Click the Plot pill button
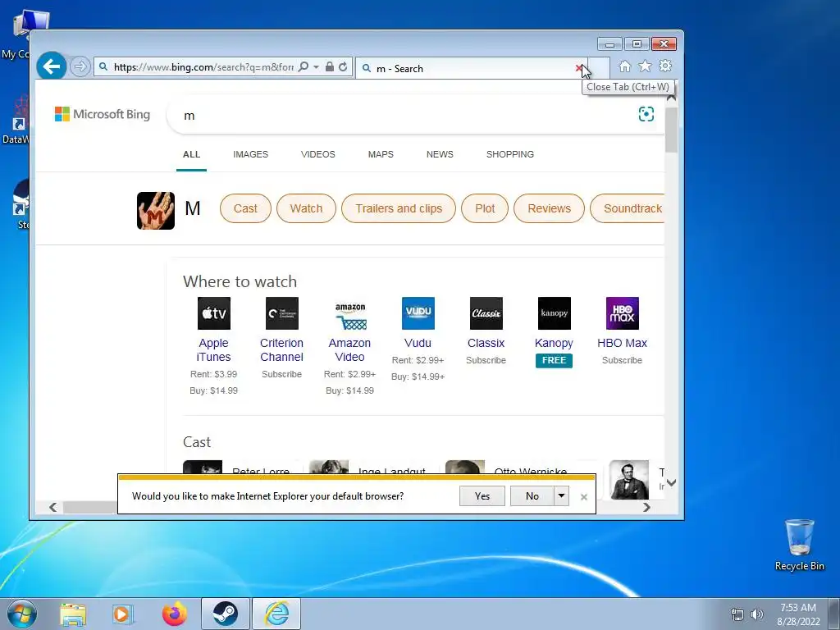Image resolution: width=840 pixels, height=630 pixels. [485, 208]
